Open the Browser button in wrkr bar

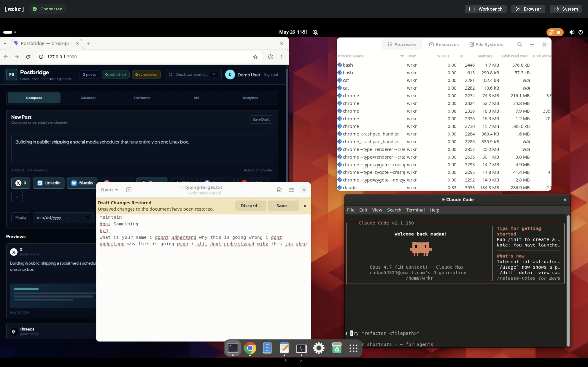(528, 9)
